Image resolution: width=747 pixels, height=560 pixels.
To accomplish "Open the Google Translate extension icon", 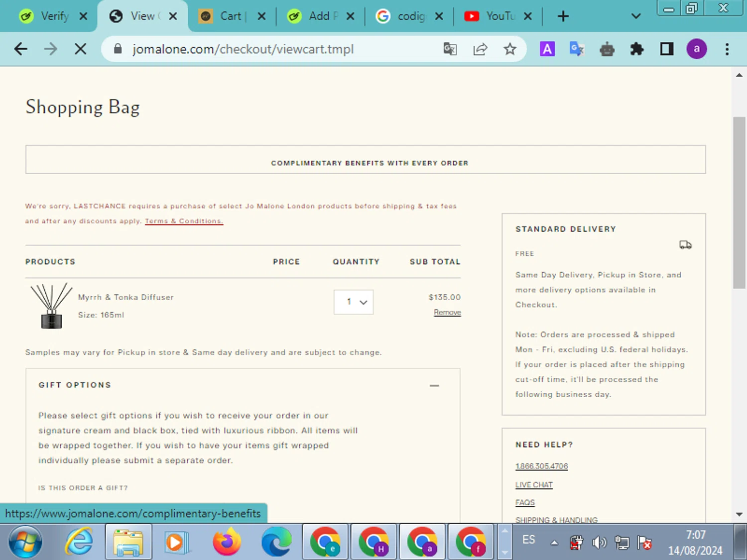I will 577,49.
